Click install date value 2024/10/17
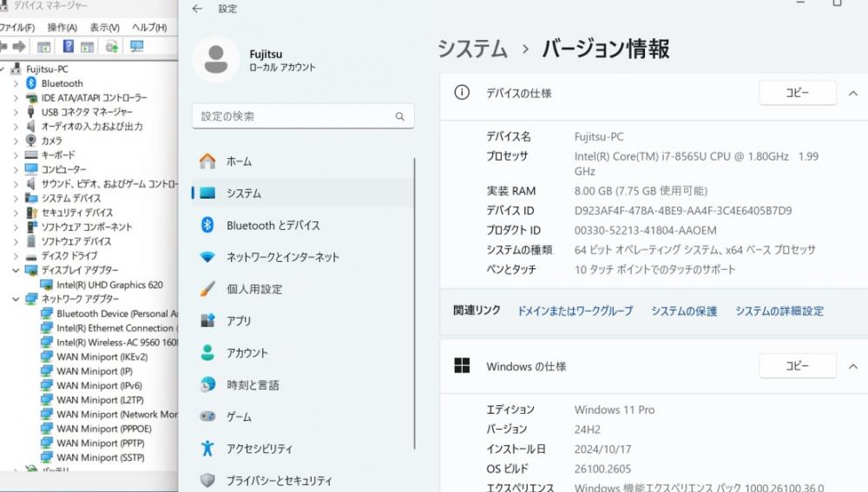Viewport: 868px width, 492px height. point(602,449)
